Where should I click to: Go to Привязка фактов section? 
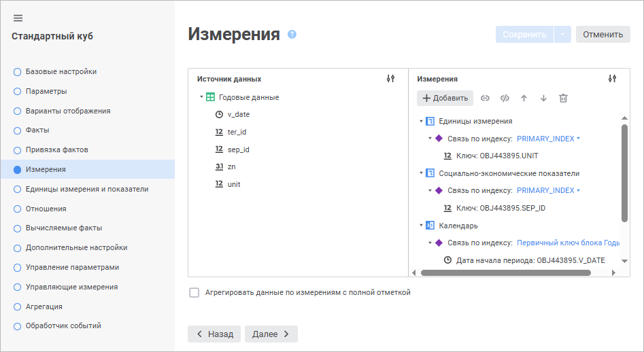[56, 149]
